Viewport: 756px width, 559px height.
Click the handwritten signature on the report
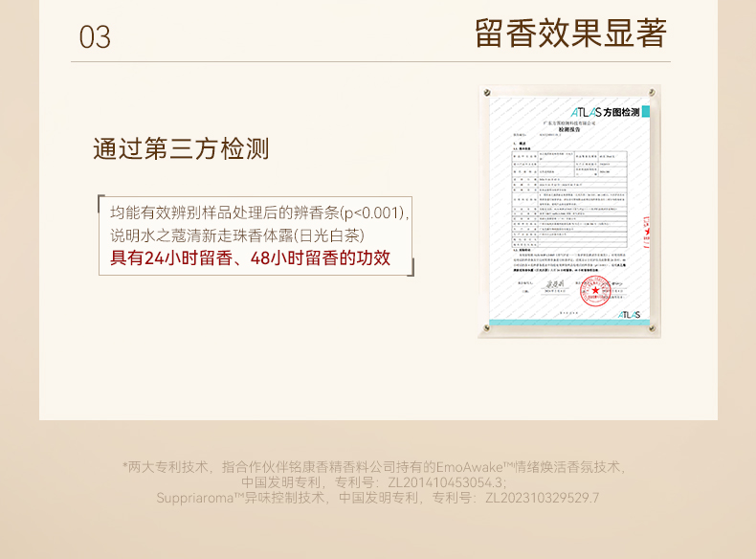point(554,284)
